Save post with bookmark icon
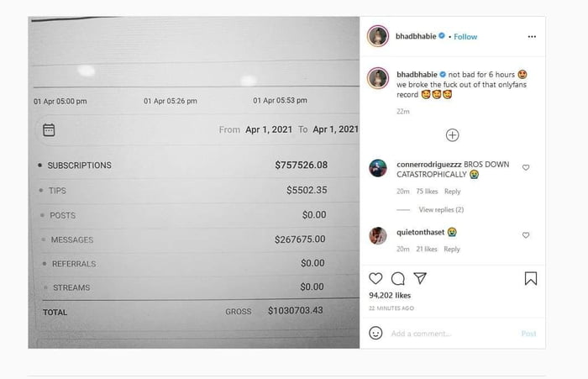 (530, 278)
